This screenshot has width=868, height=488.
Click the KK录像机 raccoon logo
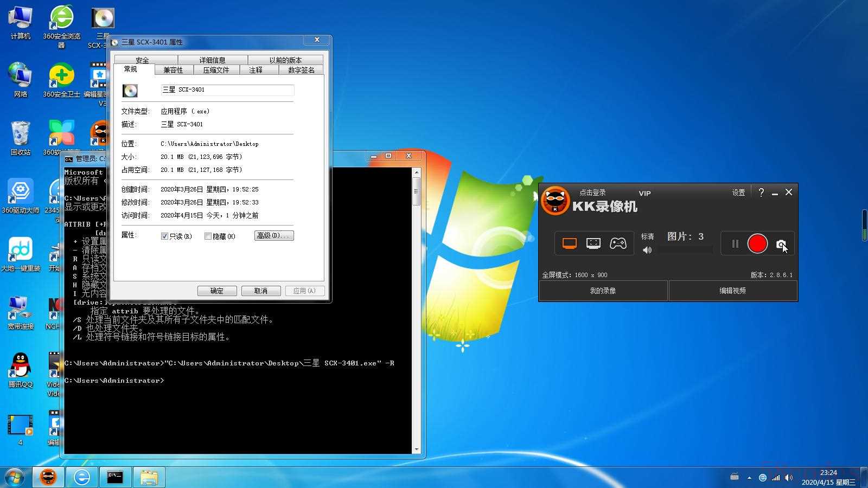555,201
